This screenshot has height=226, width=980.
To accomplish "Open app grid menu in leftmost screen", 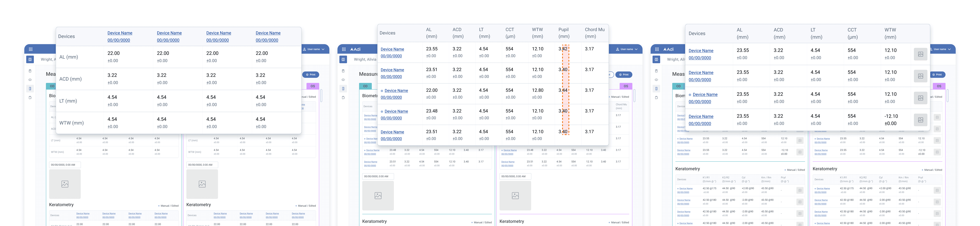I will point(31,49).
